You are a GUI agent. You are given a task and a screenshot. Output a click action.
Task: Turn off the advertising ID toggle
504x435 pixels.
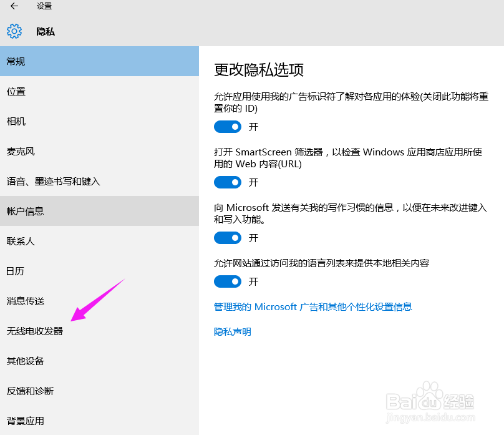(228, 127)
